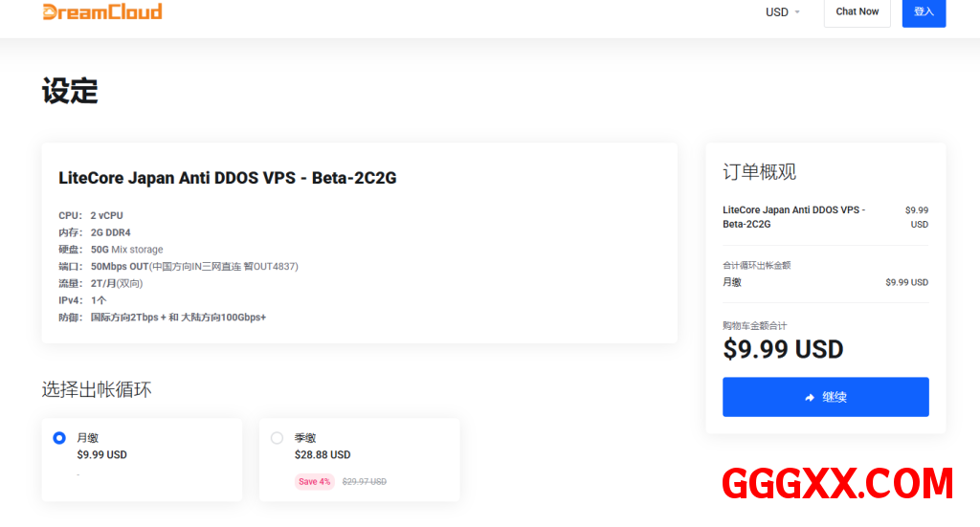Click the $28.88 USD quarterly price
This screenshot has height=527, width=980.
(323, 455)
